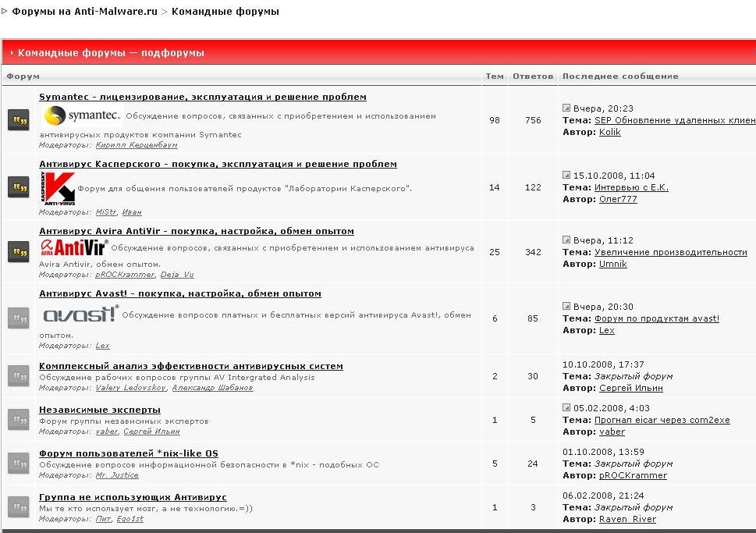Click the Kaspersky forum status icon
The height and width of the screenshot is (533, 756).
18,187
